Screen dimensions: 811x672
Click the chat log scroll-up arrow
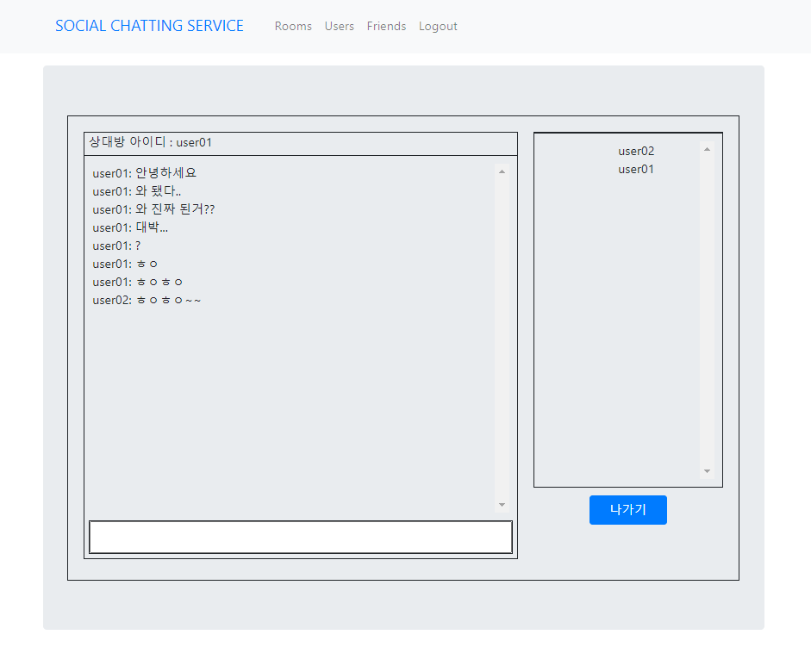(x=502, y=171)
